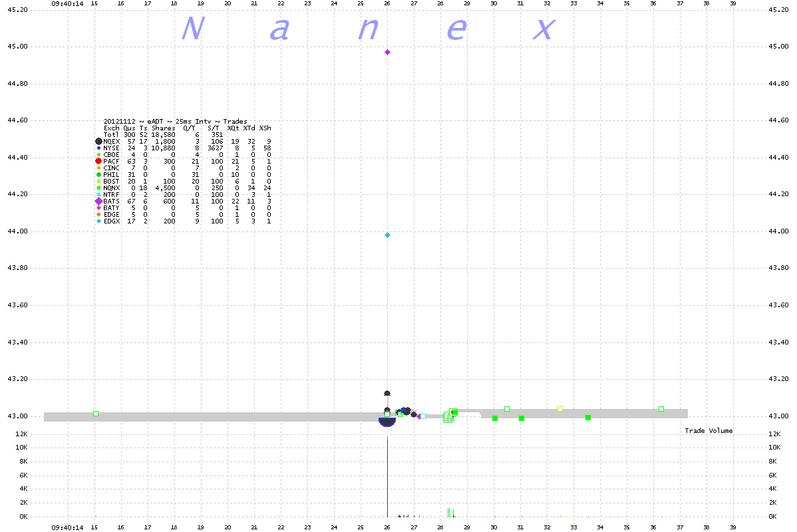Click the NYSE blue dot legend marker
797x532 pixels.
coord(98,148)
